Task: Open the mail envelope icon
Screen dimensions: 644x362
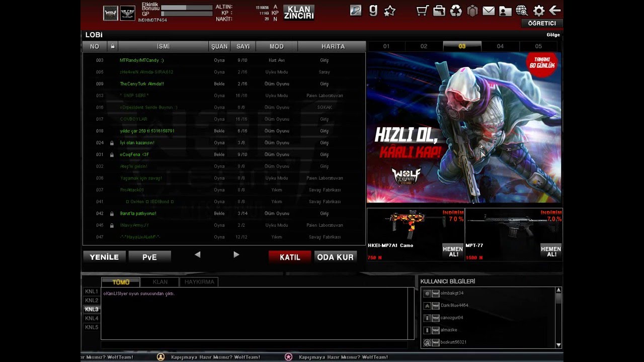Action: [x=489, y=11]
